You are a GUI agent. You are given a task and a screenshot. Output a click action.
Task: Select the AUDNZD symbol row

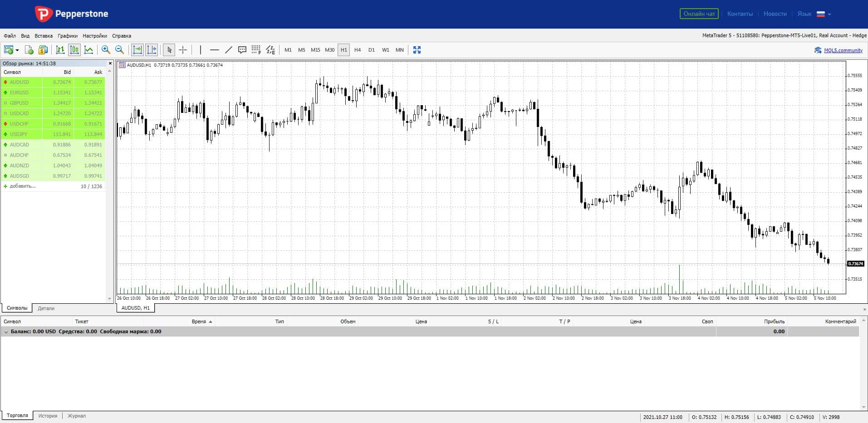[53, 165]
